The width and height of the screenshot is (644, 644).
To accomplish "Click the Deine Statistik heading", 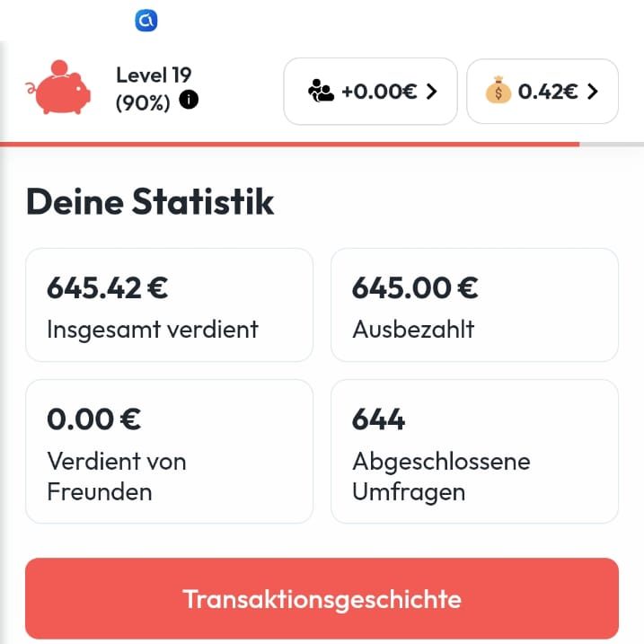I will pyautogui.click(x=150, y=202).
